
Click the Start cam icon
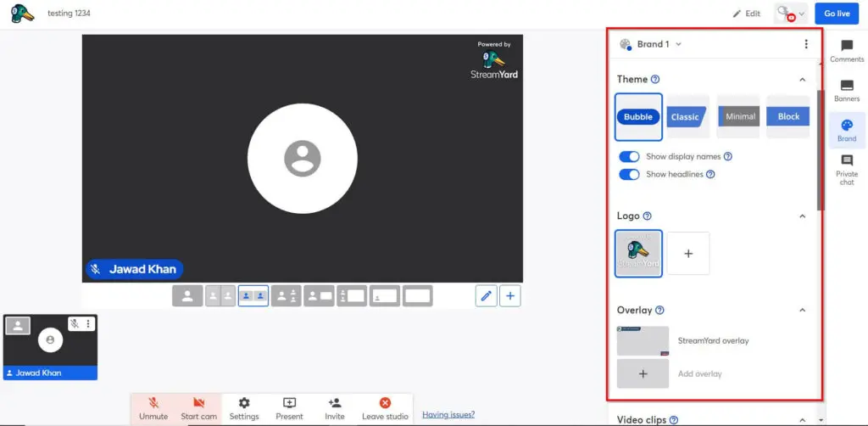pyautogui.click(x=198, y=403)
